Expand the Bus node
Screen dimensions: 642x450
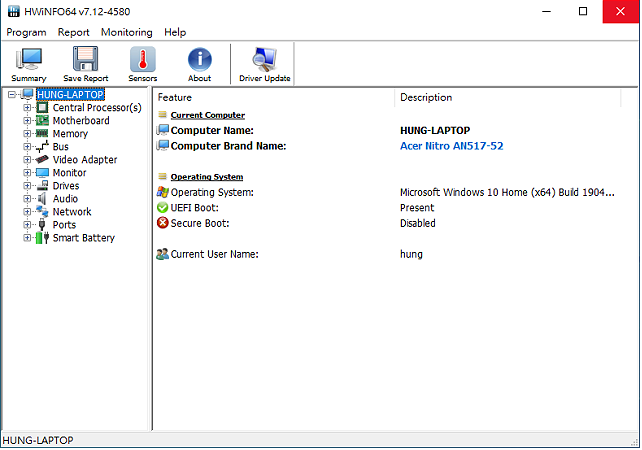(27, 147)
